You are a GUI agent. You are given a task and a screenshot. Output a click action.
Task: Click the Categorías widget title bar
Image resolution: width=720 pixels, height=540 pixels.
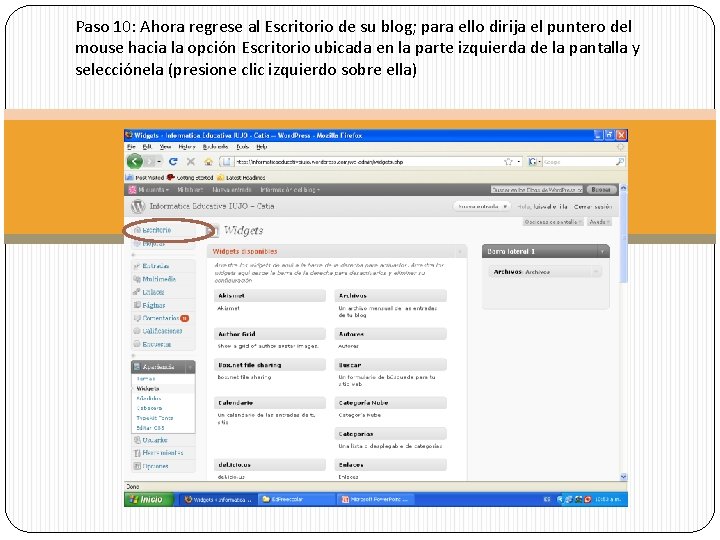(390, 434)
